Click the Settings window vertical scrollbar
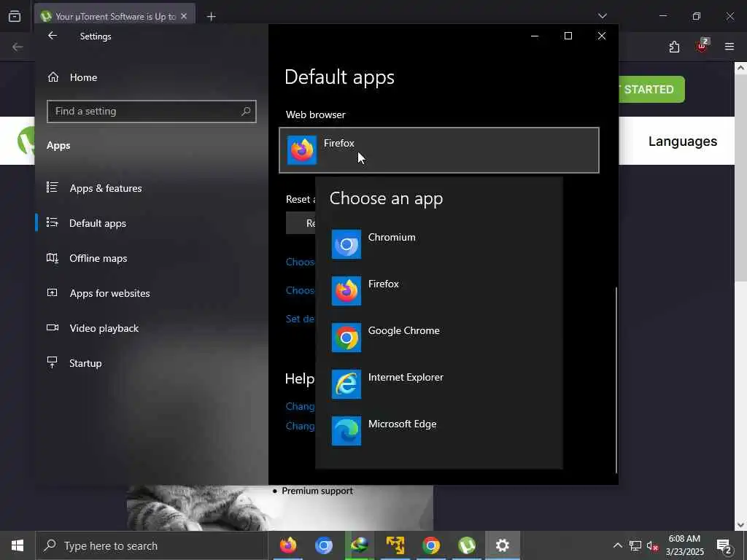747x560 pixels. [x=616, y=380]
